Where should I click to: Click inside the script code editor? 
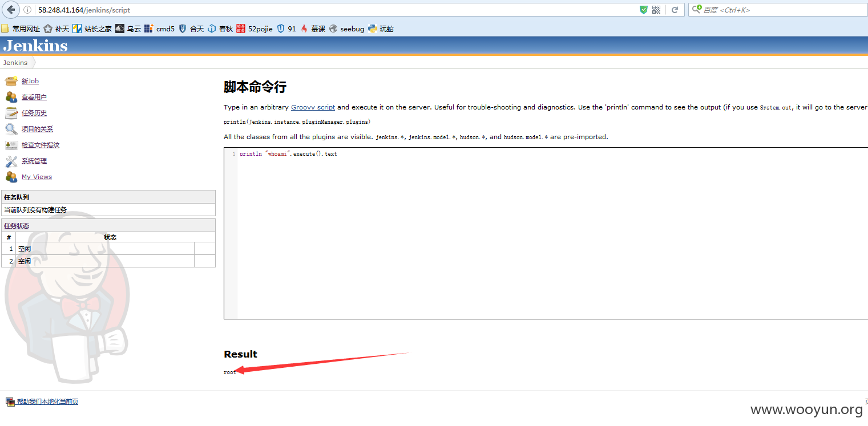pos(546,233)
